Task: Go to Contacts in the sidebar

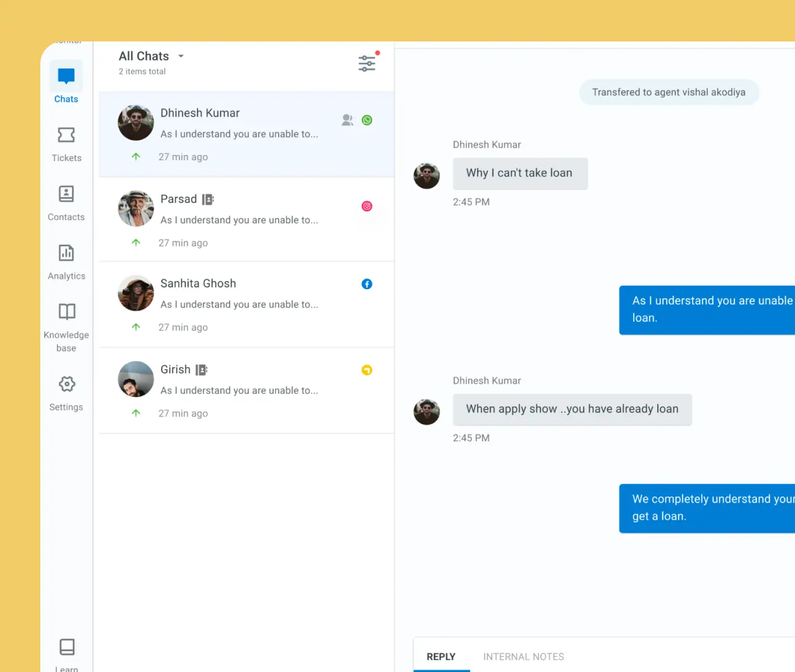Action: click(x=66, y=203)
